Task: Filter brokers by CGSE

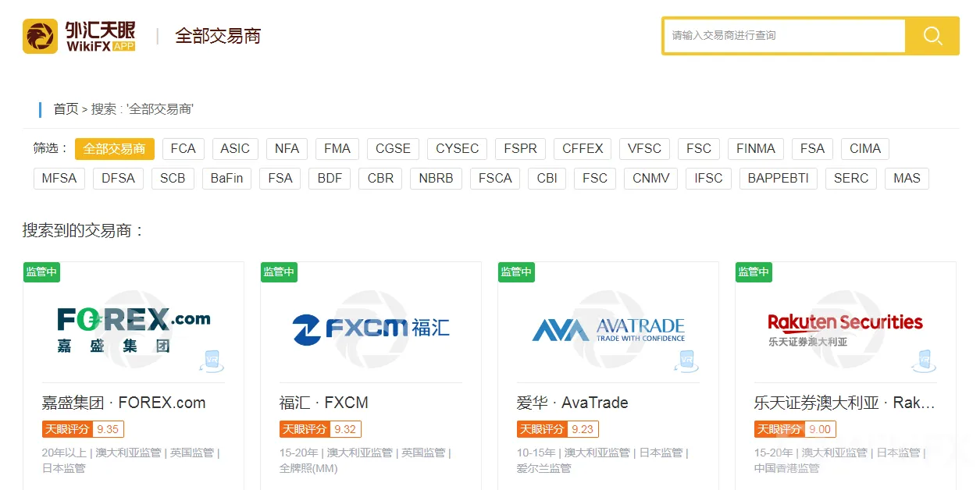Action: [393, 149]
